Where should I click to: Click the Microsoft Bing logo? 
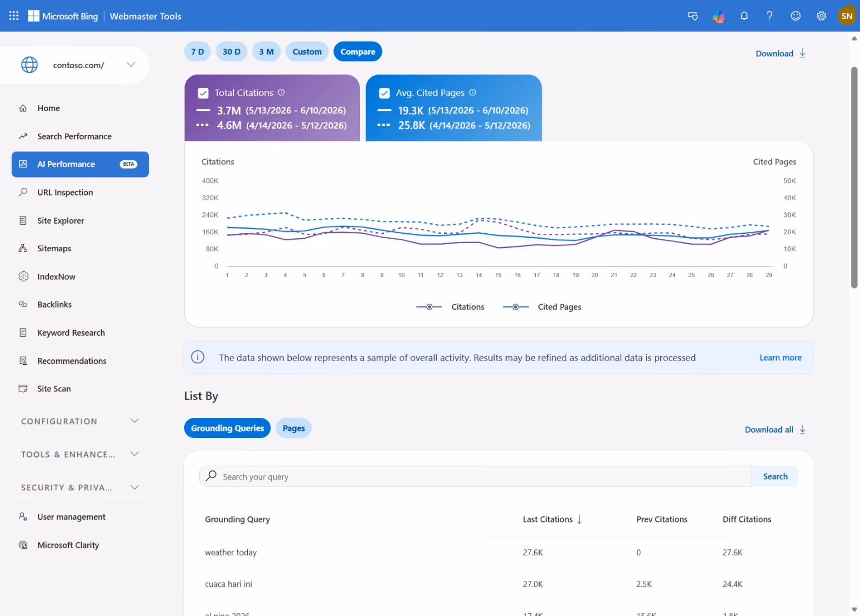63,16
